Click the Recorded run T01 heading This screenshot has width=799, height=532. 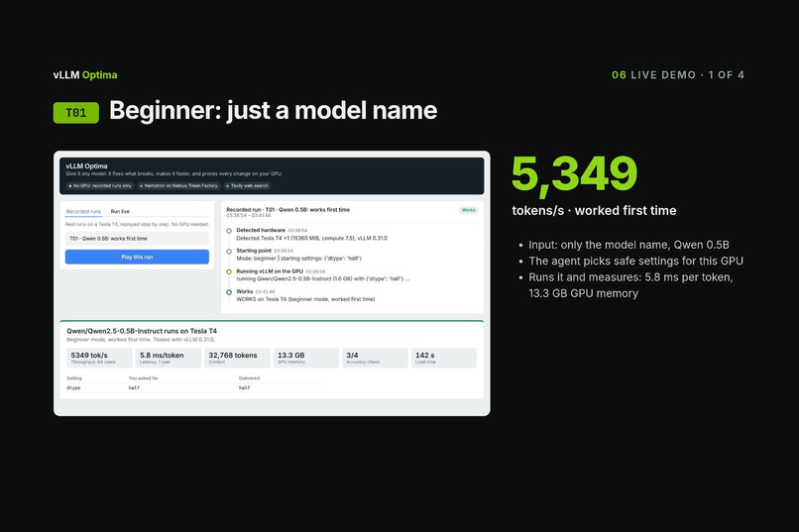[287, 210]
